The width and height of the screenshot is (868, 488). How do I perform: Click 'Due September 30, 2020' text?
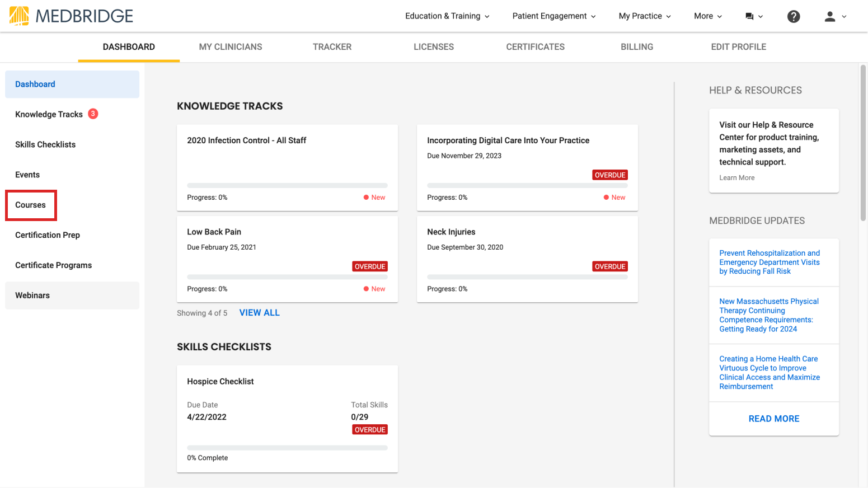465,247
